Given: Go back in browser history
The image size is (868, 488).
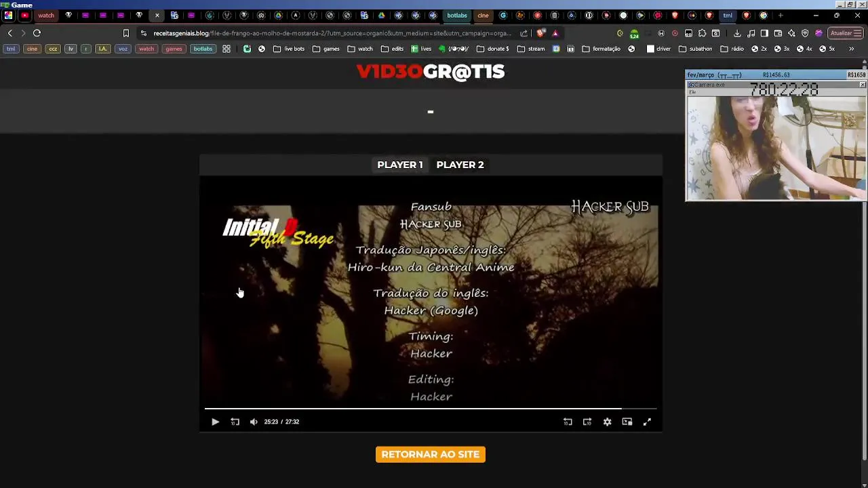Looking at the screenshot, I should [9, 33].
